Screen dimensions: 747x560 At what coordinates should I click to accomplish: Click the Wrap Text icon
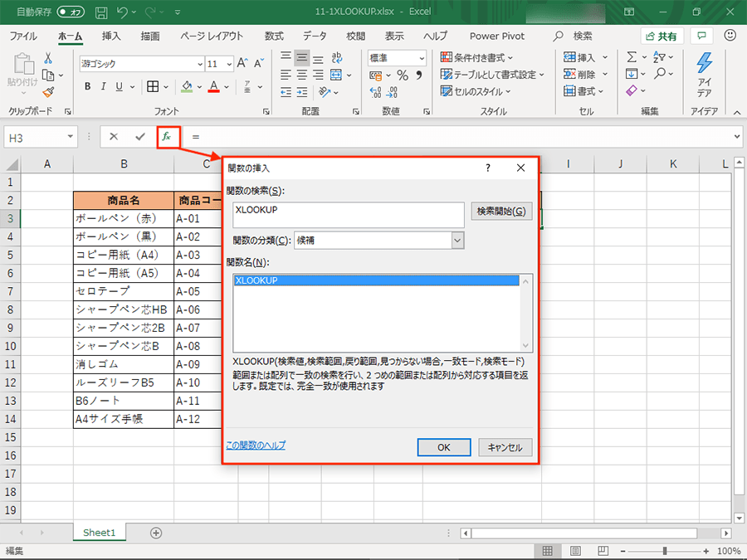click(336, 57)
